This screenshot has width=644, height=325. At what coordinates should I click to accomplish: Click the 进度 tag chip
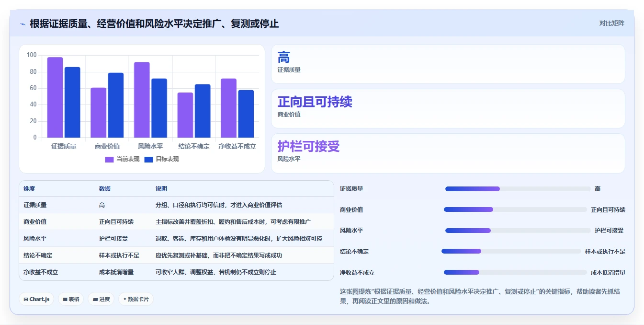(101, 299)
